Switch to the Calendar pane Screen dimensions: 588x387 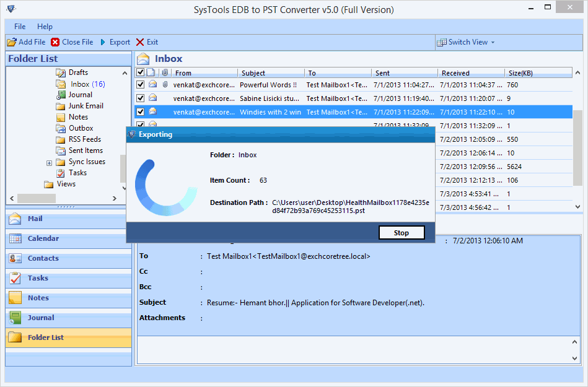tap(69, 238)
